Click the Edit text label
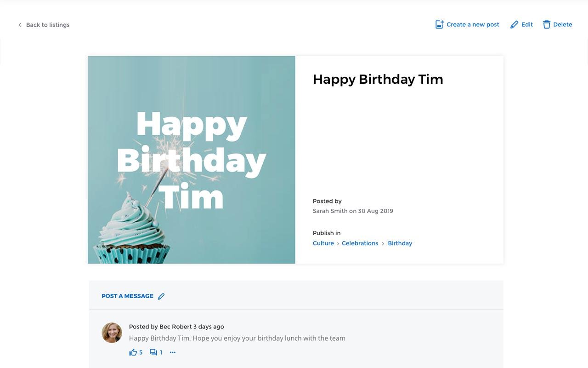588x368 pixels. click(x=527, y=24)
